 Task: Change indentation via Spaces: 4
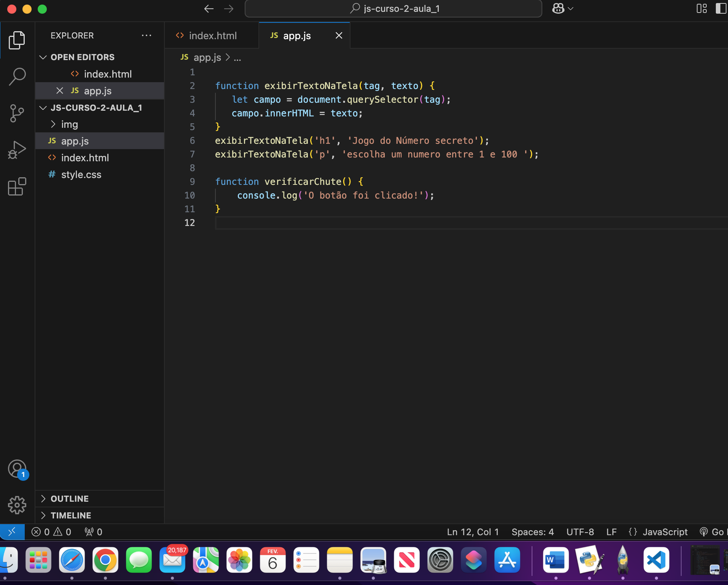532,532
